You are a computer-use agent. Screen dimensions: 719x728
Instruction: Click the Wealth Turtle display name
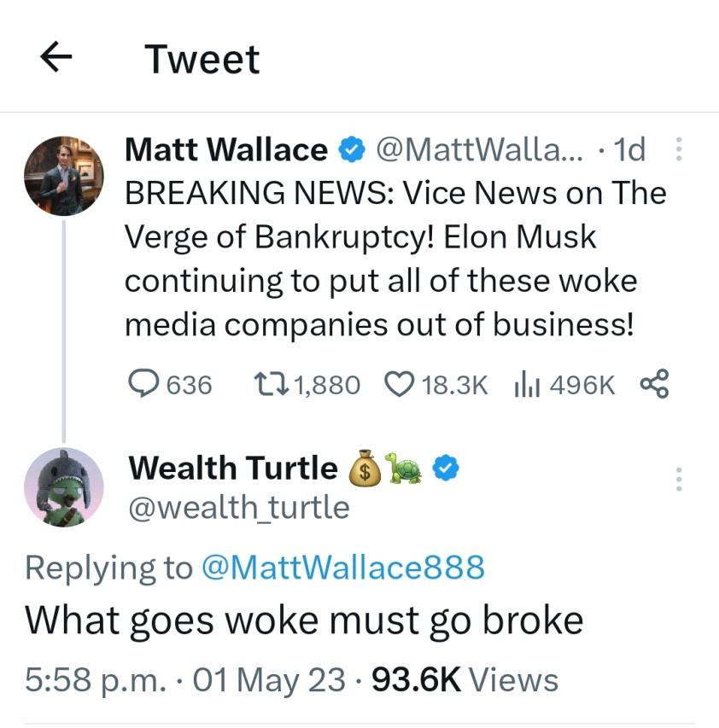[233, 468]
